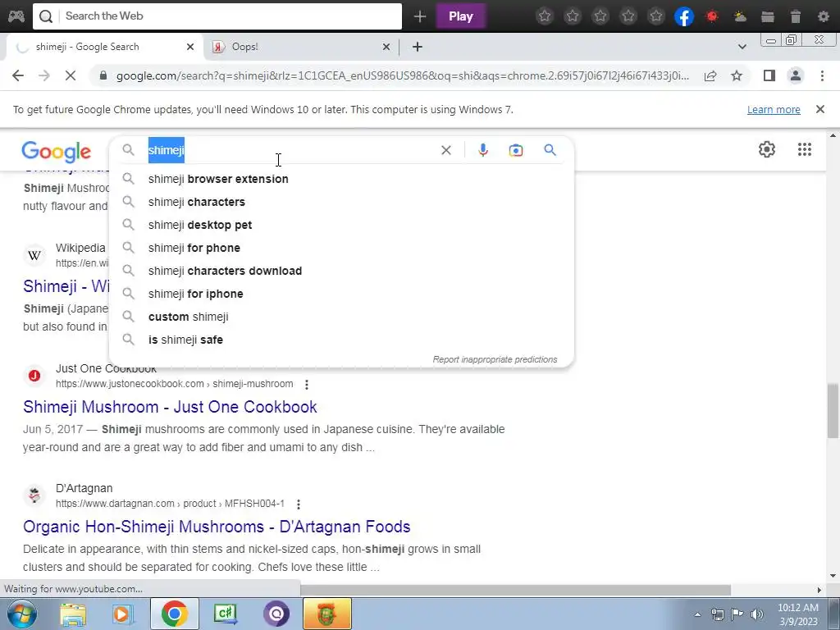This screenshot has width=840, height=630.
Task: Click Chrome icon in taskbar
Action: point(174,614)
